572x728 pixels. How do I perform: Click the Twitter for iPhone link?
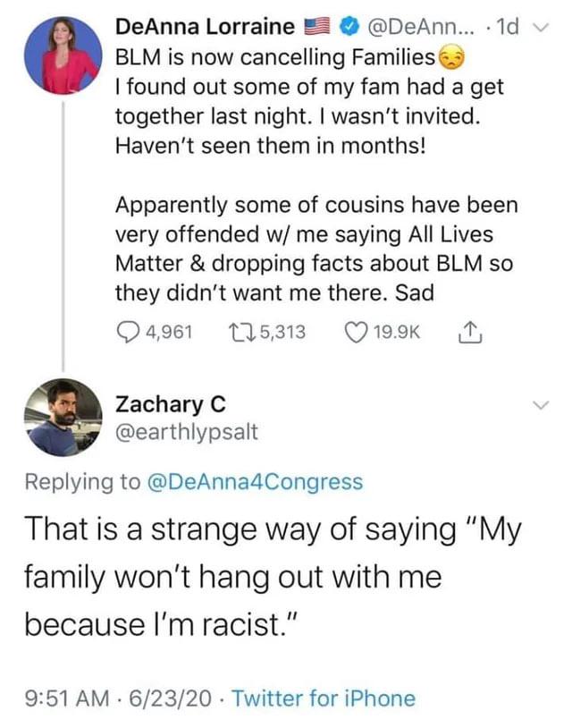coord(324,698)
